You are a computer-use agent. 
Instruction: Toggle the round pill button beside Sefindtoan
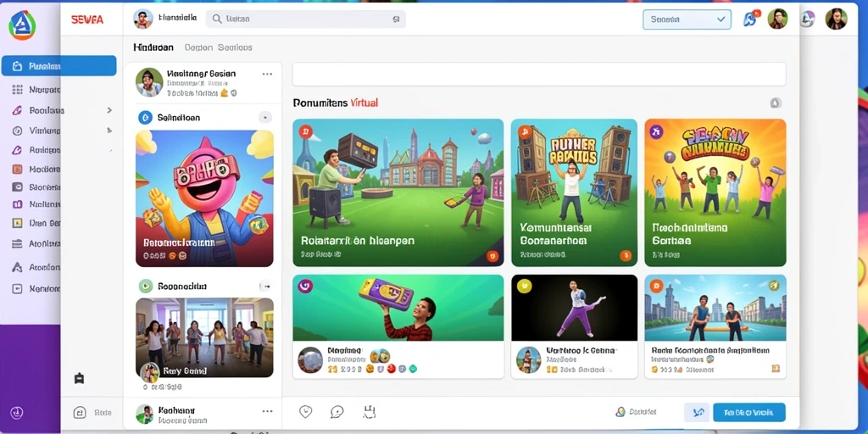tap(265, 117)
